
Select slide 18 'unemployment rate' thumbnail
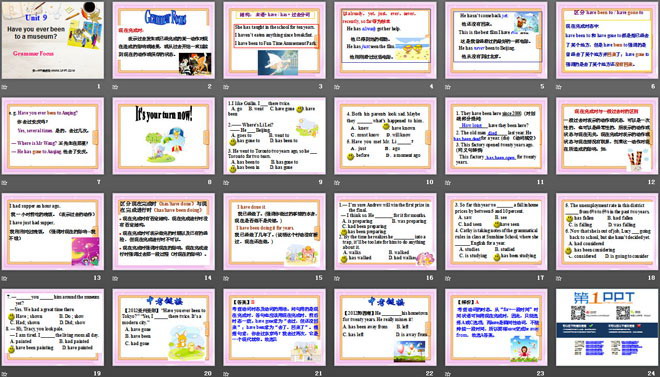[607, 231]
